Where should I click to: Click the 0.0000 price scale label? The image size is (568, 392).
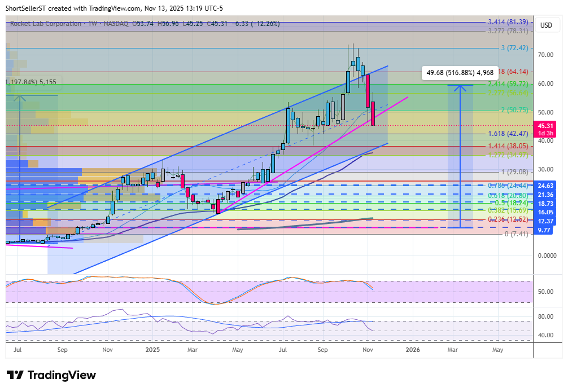[547, 256]
